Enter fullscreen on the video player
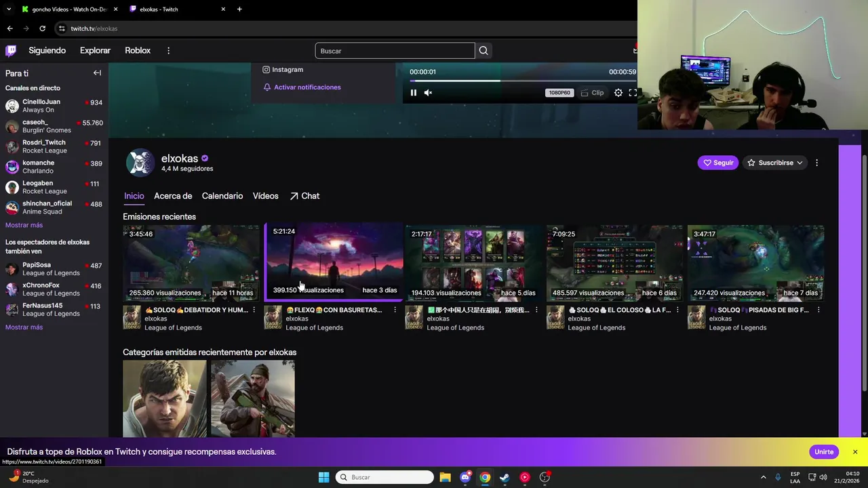This screenshot has height=488, width=868. coord(633,93)
